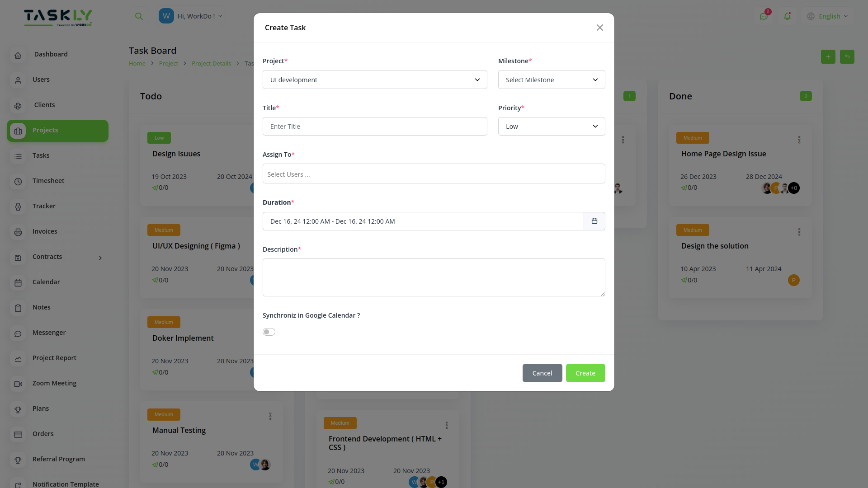Viewport: 868px width, 488px height.
Task: Open the Priority dropdown set to Low
Action: pyautogui.click(x=552, y=126)
